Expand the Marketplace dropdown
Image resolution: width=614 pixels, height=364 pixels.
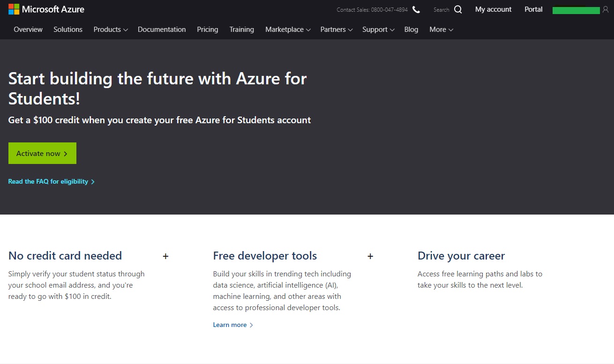(x=288, y=30)
